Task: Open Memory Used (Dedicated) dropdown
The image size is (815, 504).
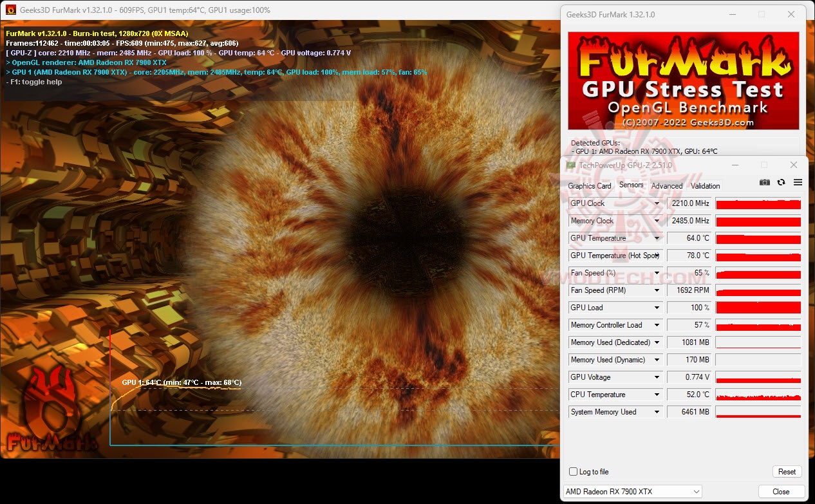Action: tap(657, 342)
